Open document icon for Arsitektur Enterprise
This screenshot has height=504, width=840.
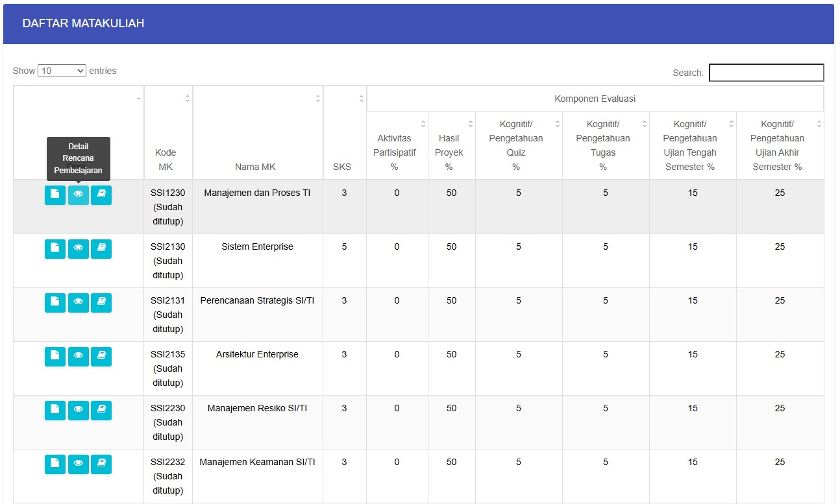click(55, 357)
